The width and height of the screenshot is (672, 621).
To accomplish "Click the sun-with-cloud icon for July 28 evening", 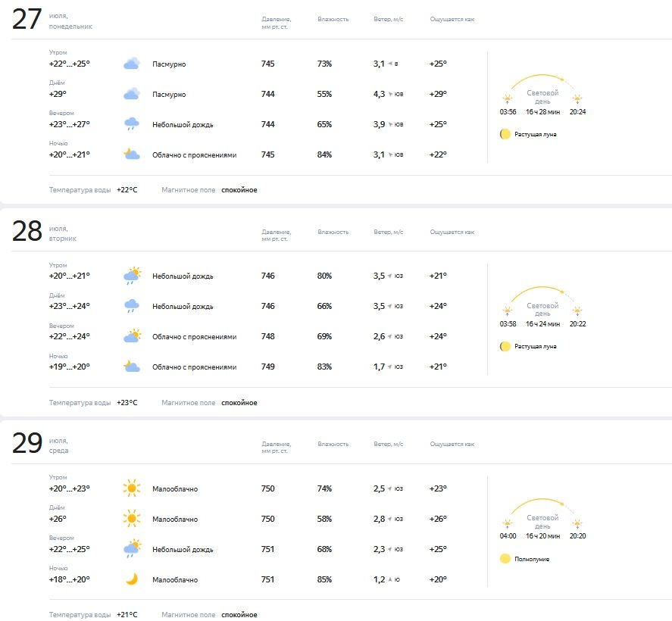I will tap(132, 336).
